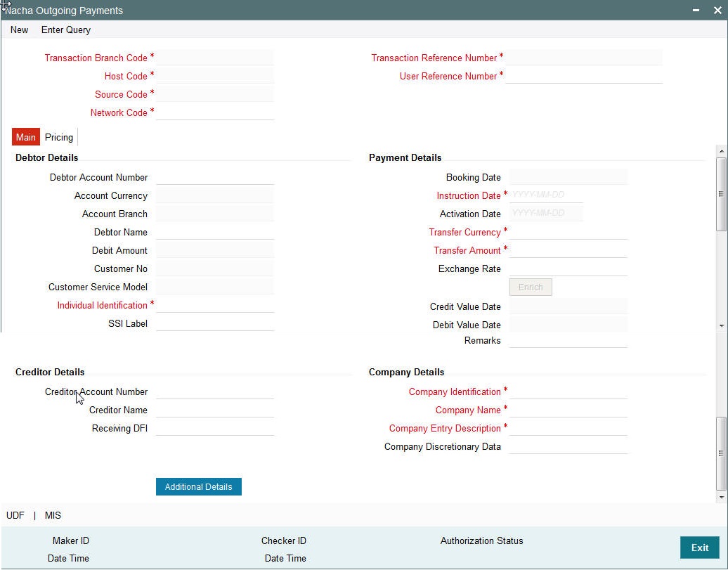Switch to the Main tab
The width and height of the screenshot is (728, 570).
coord(25,137)
